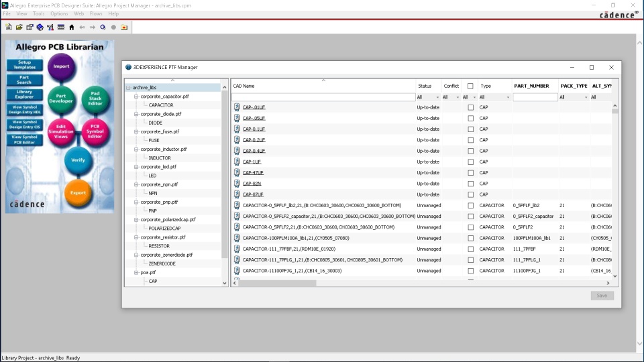Open the Help menu
Image resolution: width=644 pixels, height=362 pixels.
113,13
